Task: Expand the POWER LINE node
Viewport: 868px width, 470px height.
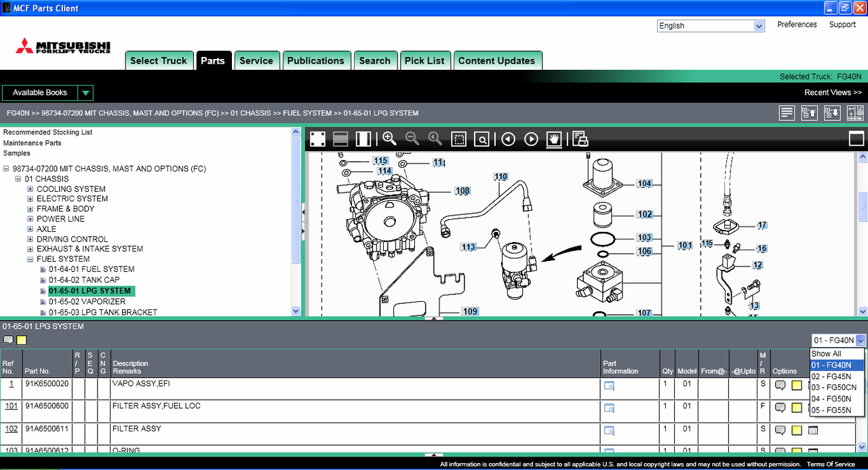Action: tap(31, 219)
